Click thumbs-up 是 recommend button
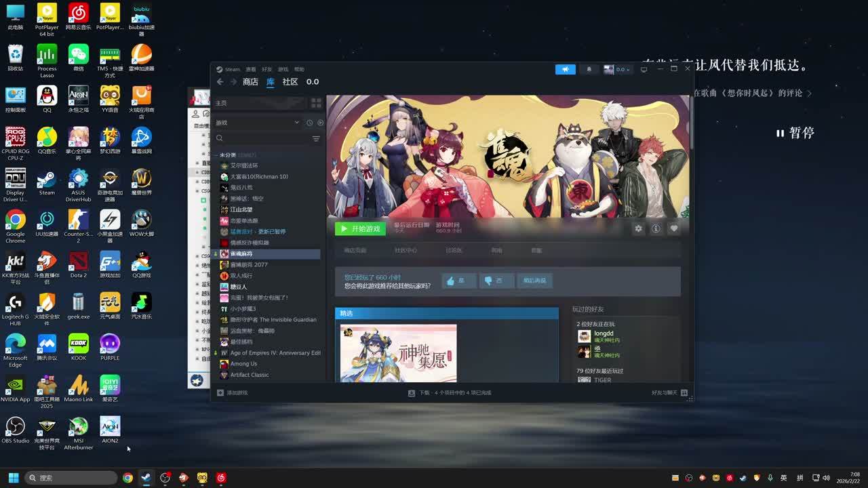This screenshot has width=868, height=488. [x=458, y=281]
